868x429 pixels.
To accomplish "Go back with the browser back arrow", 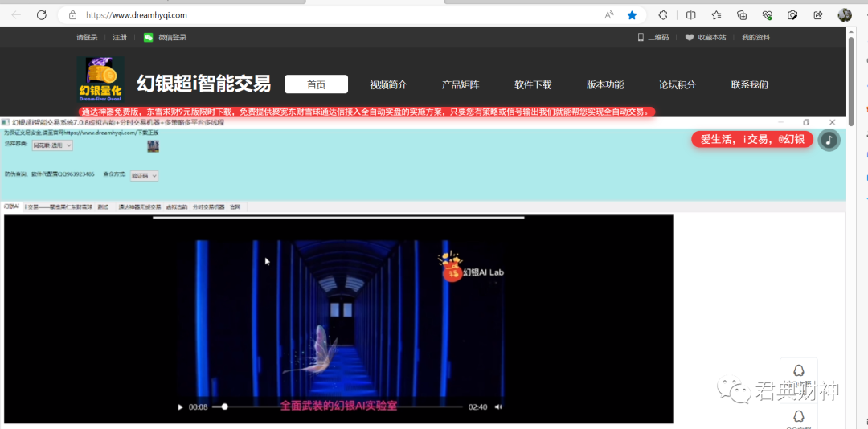I will coord(16,15).
